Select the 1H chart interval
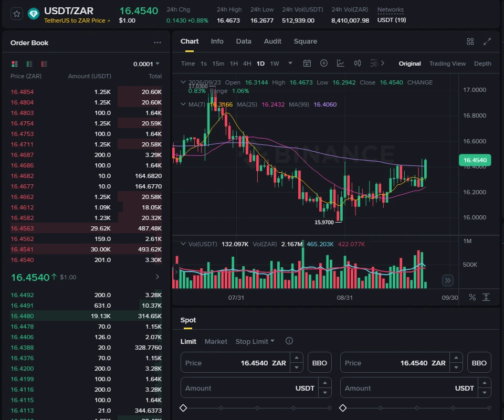Image resolution: width=504 pixels, height=420 pixels. (x=234, y=64)
